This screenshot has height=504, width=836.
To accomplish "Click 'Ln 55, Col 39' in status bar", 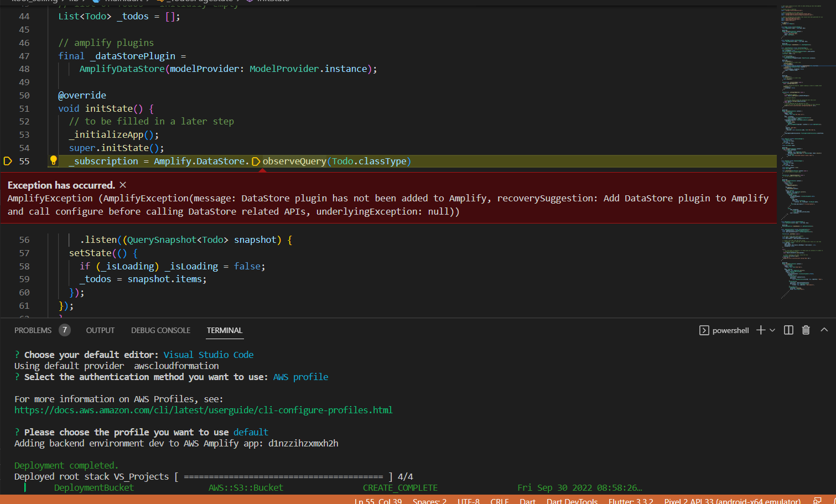I will click(x=378, y=501).
